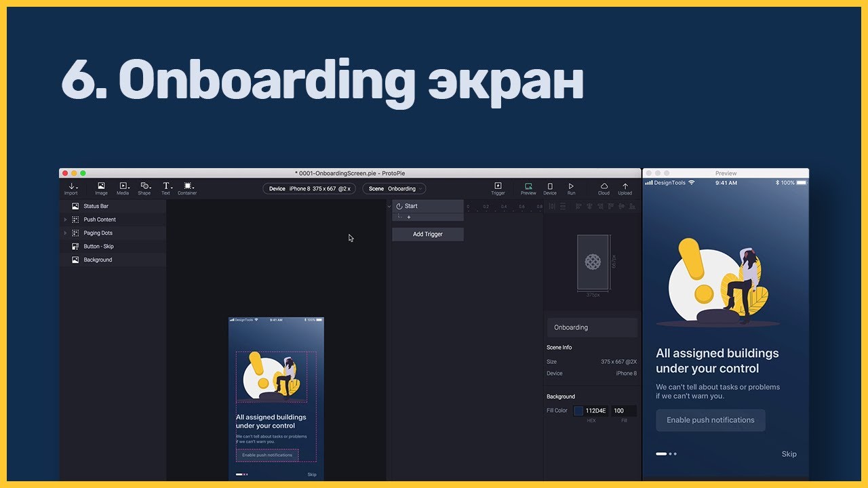Image resolution: width=868 pixels, height=488 pixels.
Task: Click Skip on the canvas artboard
Action: [x=312, y=474]
